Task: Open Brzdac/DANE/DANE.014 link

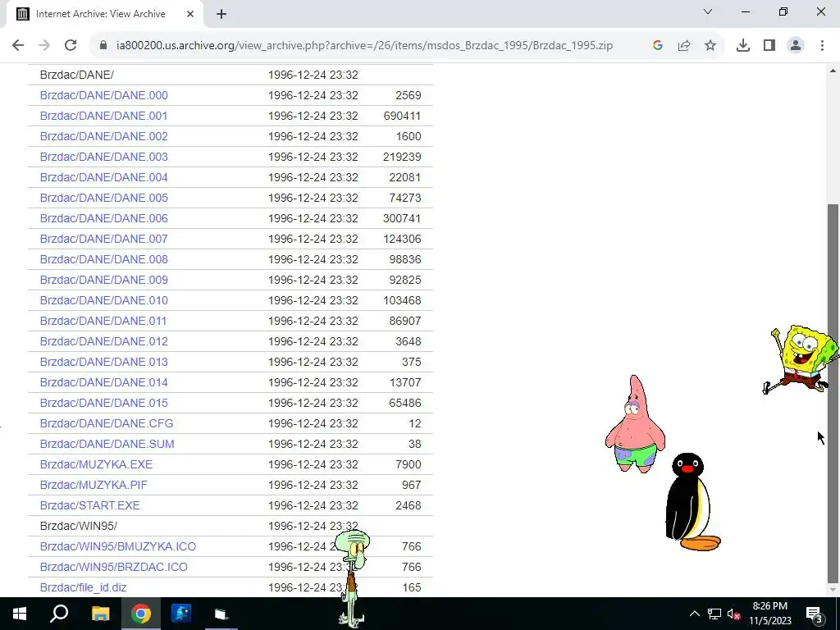Action: 104,382
